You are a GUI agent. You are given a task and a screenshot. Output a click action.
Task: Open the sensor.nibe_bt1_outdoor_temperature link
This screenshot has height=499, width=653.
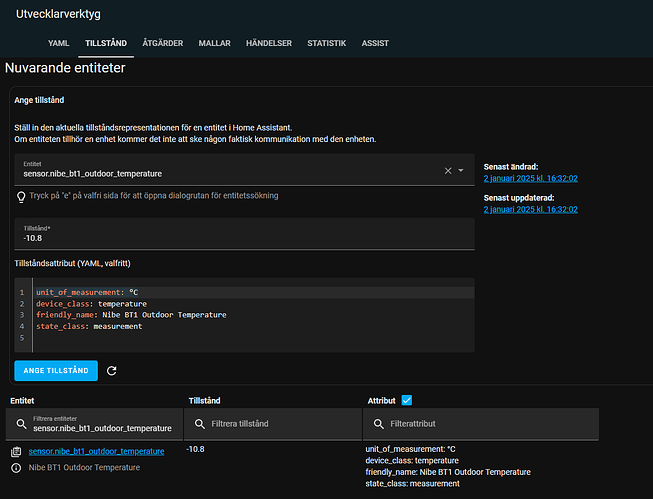(96, 452)
